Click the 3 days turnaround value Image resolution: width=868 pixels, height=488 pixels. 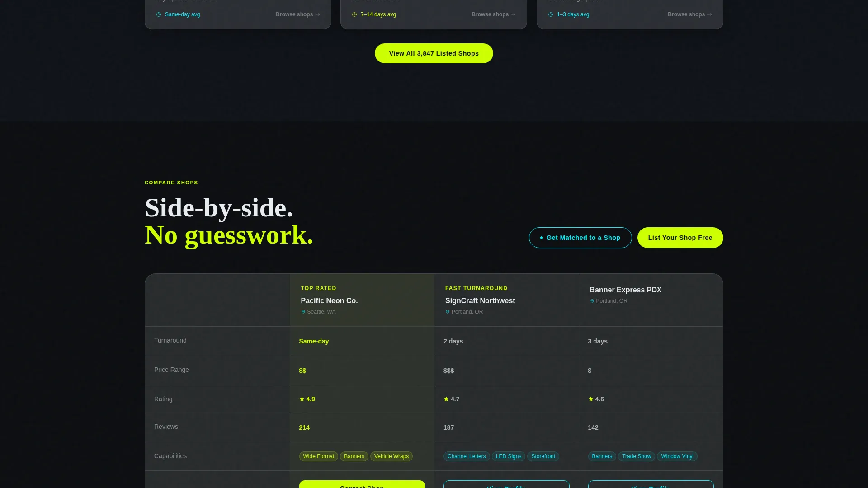598,341
